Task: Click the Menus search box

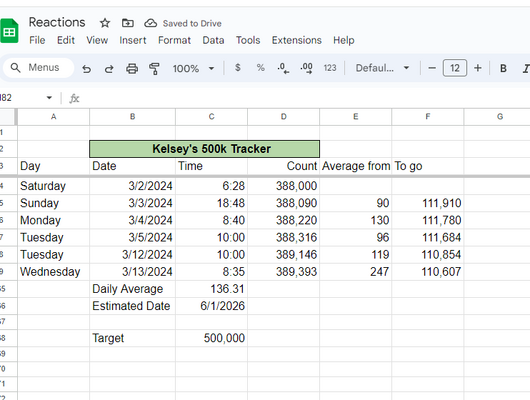Action: tap(39, 68)
